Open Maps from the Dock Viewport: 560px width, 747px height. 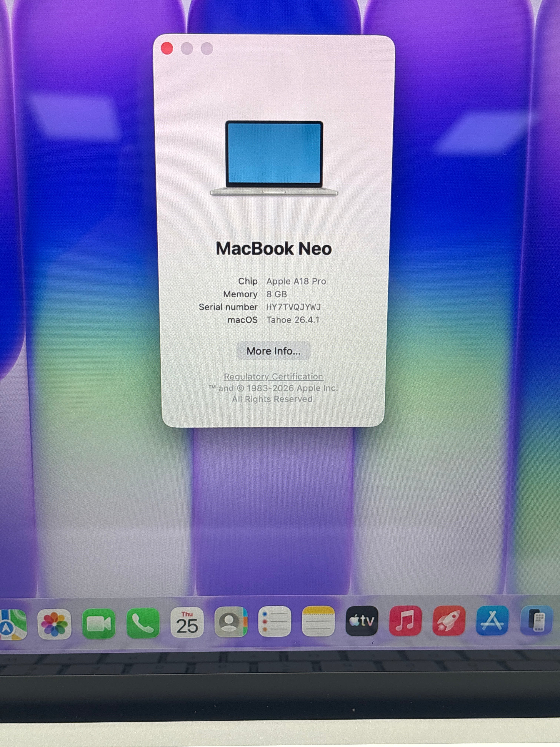(13, 625)
